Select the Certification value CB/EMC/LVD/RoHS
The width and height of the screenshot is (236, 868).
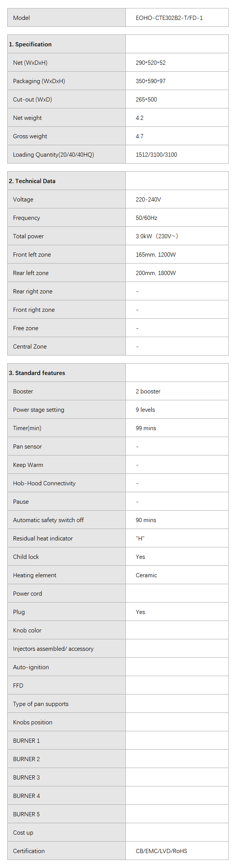(161, 851)
